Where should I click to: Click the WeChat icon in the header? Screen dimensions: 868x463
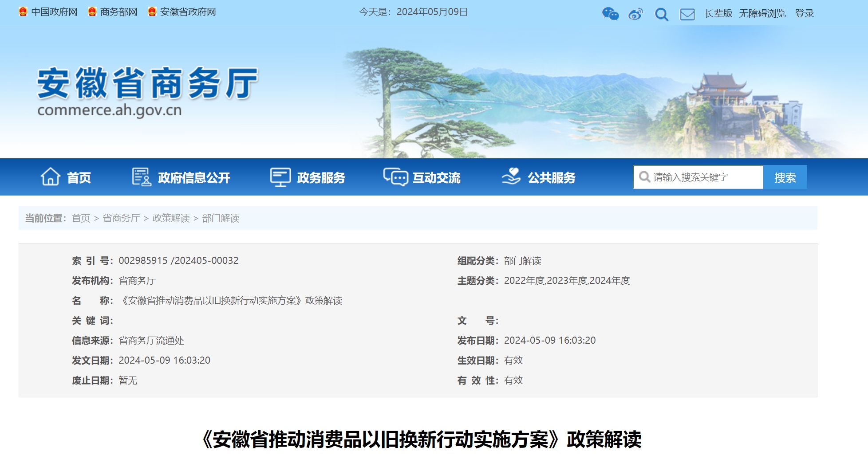pyautogui.click(x=610, y=14)
